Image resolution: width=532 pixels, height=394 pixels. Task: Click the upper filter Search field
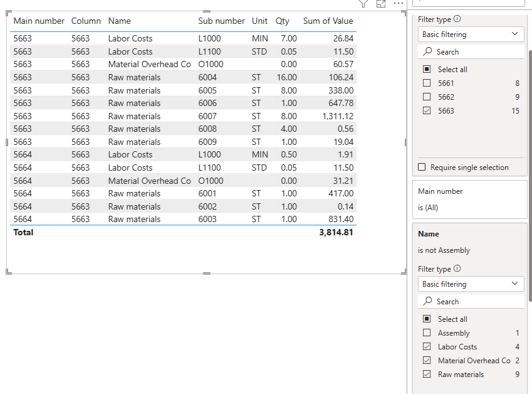471,52
